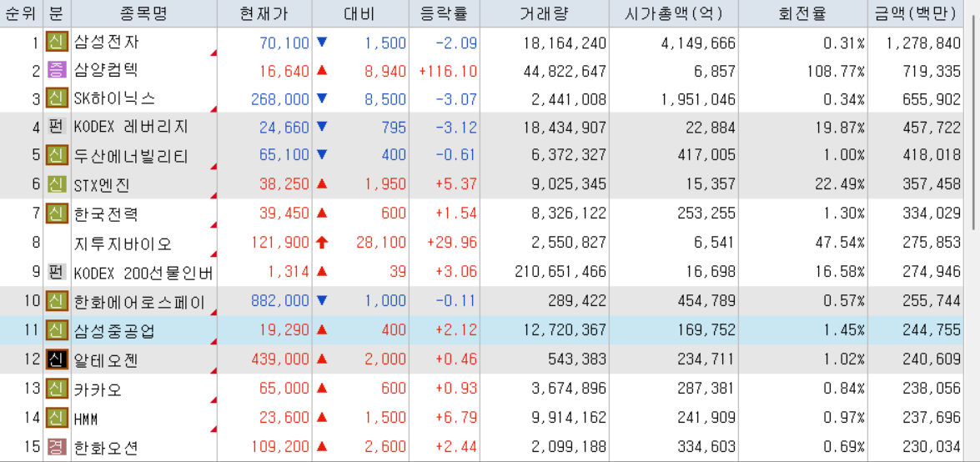Click the 신 badge icon beside HMM
The width and height of the screenshot is (980, 462).
(x=57, y=418)
